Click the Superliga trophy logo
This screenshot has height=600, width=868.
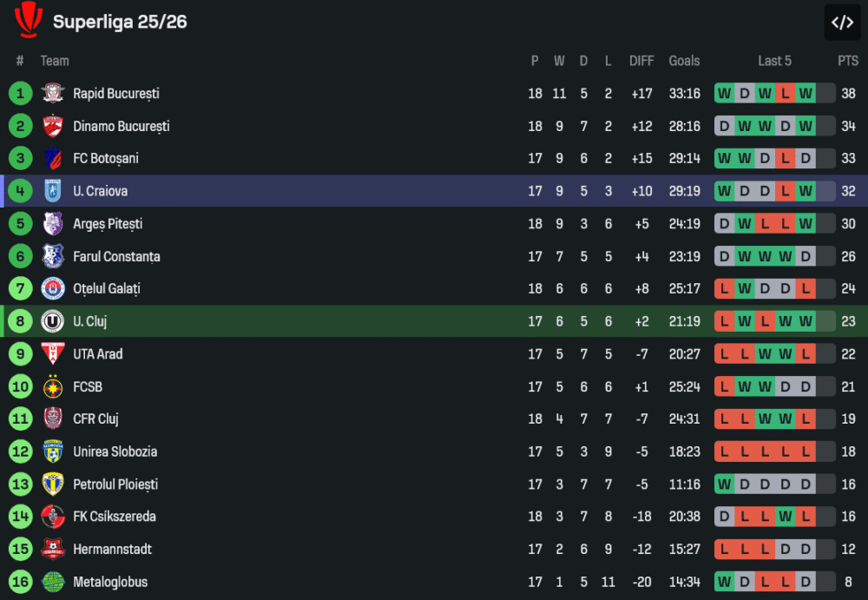pos(28,20)
